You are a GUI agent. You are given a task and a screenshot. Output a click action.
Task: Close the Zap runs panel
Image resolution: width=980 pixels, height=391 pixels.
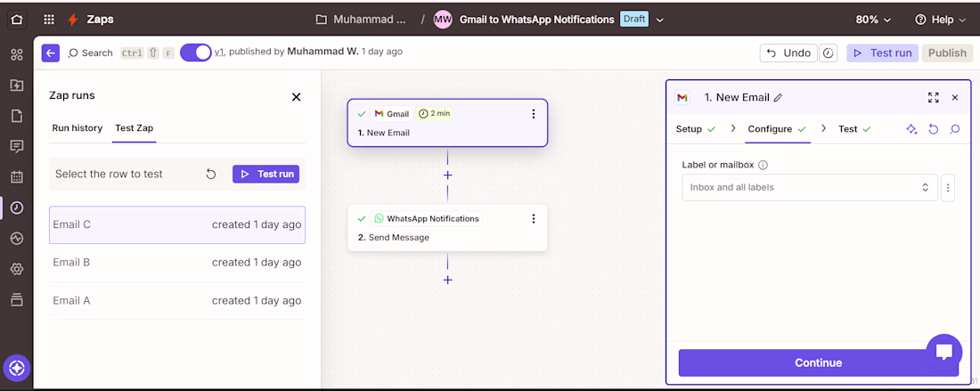(297, 97)
